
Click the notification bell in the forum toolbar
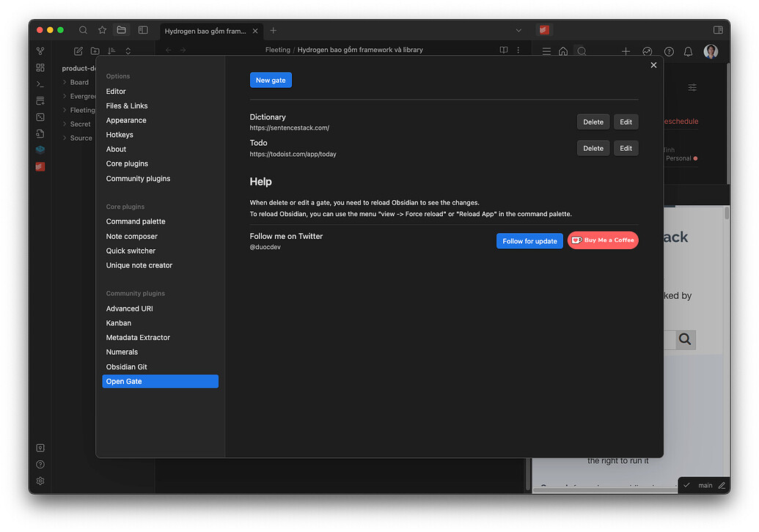coord(688,51)
